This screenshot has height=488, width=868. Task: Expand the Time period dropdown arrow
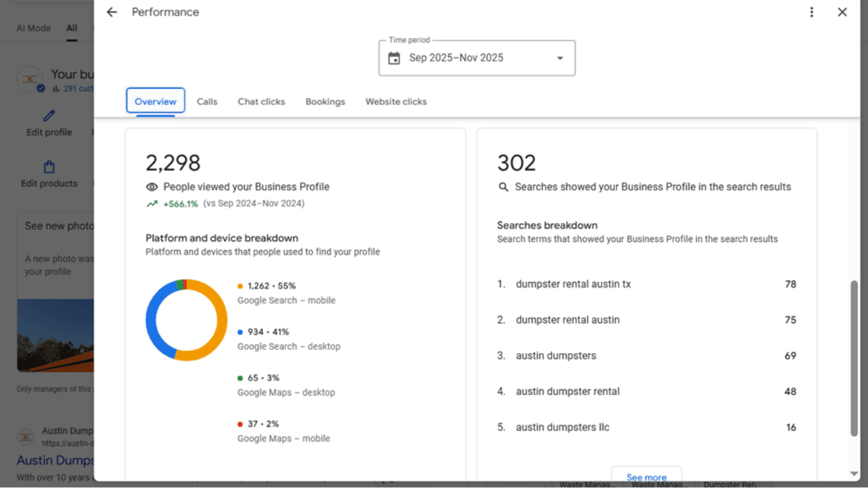coord(560,58)
